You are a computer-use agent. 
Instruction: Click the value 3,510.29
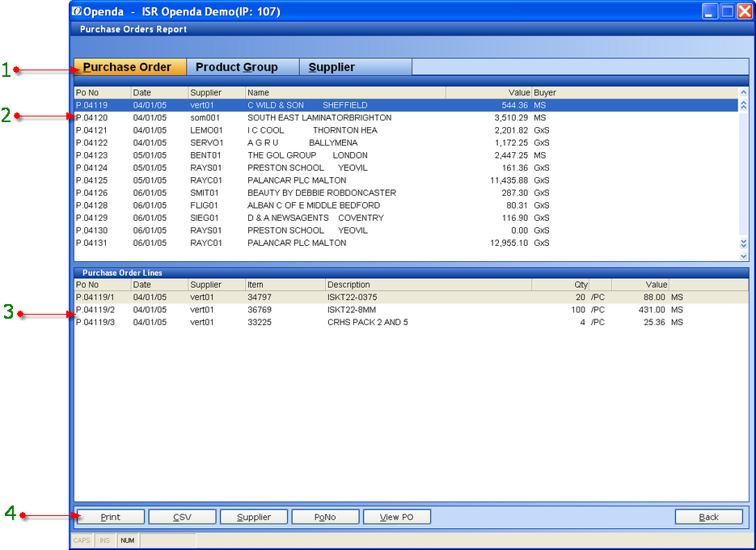click(x=511, y=118)
